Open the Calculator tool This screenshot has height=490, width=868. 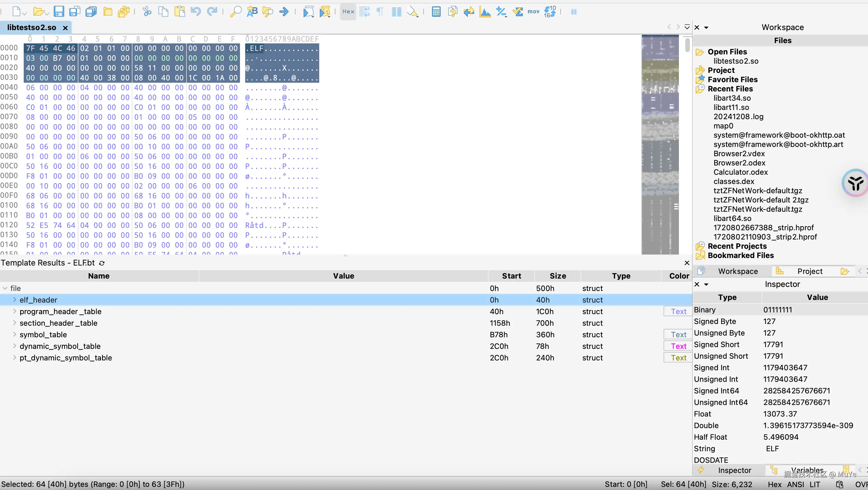pyautogui.click(x=436, y=12)
